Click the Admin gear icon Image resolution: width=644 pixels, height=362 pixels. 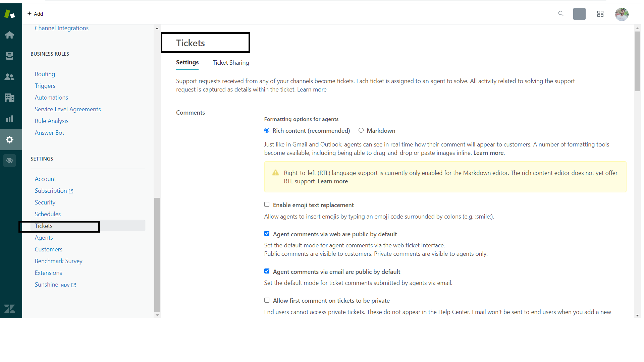(x=9, y=139)
